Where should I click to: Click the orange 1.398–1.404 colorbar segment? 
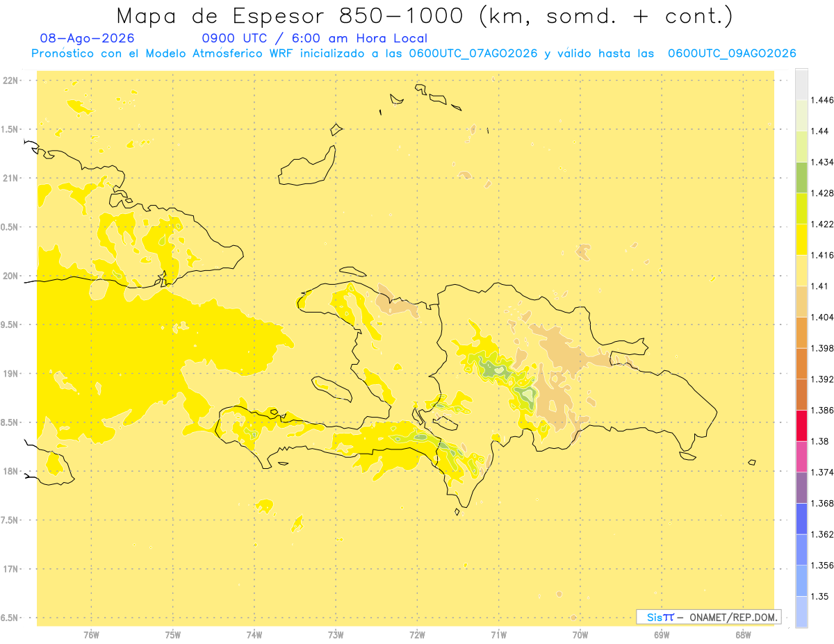801,333
